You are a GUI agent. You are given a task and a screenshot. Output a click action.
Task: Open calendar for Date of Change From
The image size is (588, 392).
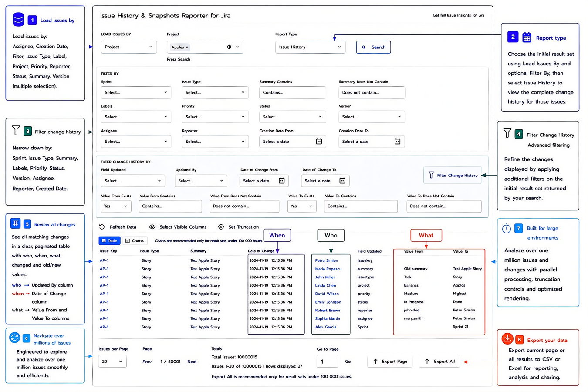[x=281, y=181]
